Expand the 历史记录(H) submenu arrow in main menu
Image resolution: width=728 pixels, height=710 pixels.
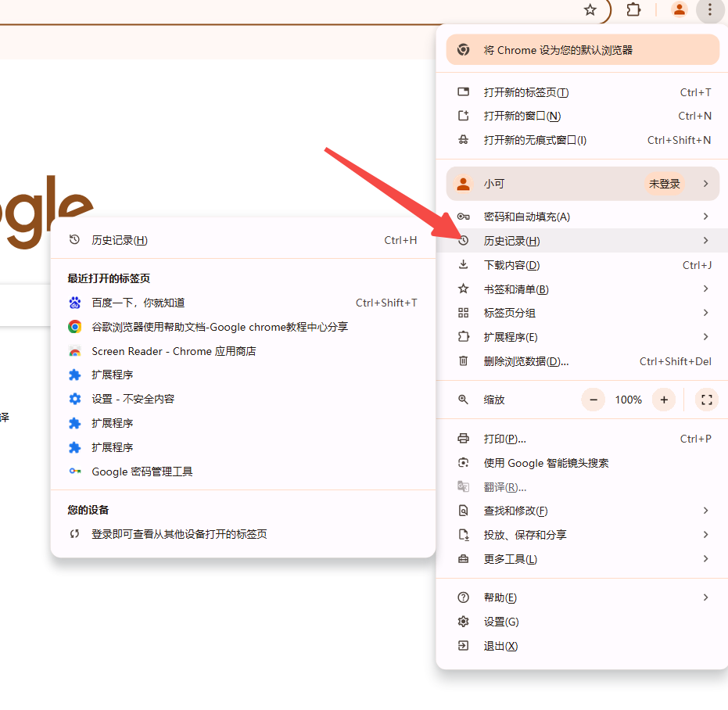[x=705, y=241]
